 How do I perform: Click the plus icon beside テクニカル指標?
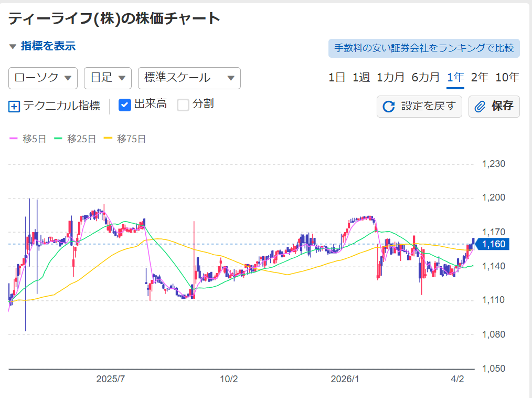point(14,107)
